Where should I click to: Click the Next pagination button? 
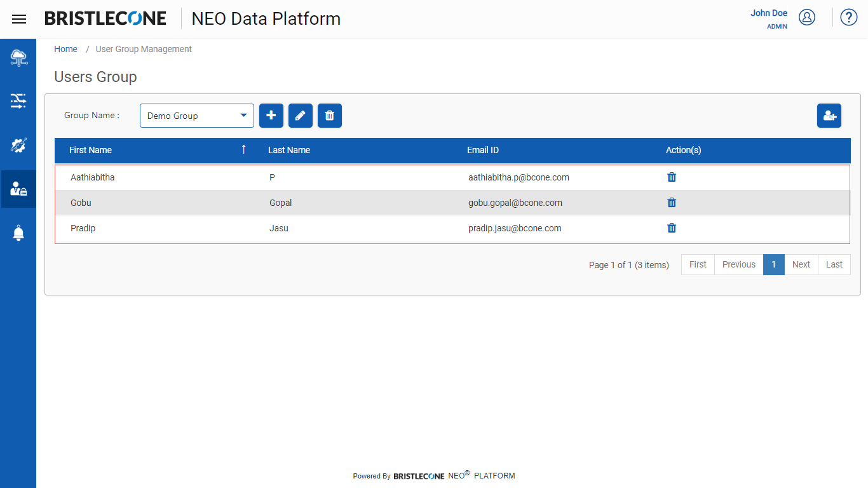[x=801, y=265]
